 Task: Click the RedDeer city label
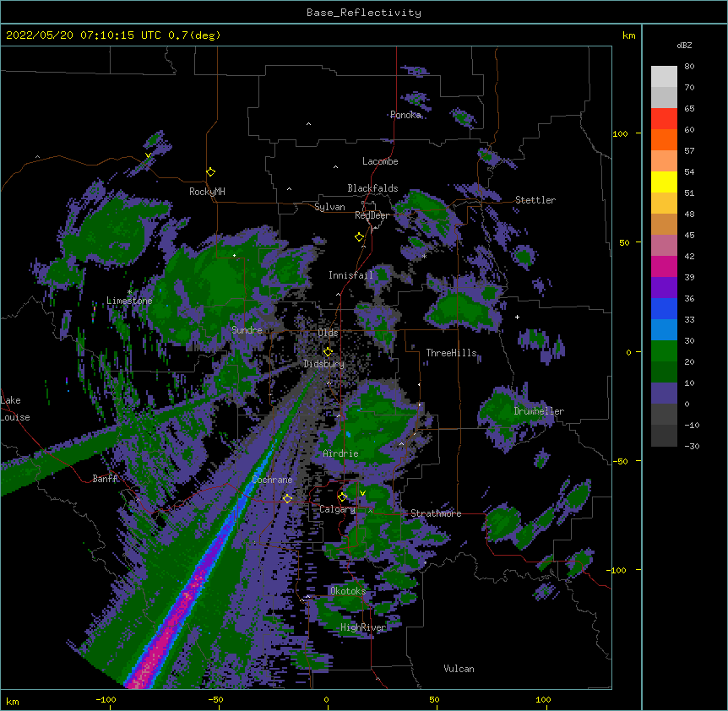[x=372, y=215]
